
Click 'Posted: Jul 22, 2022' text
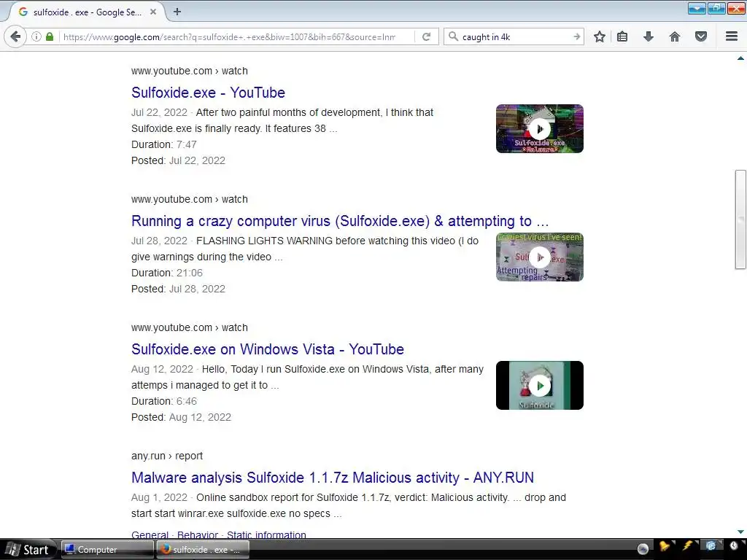pos(178,160)
